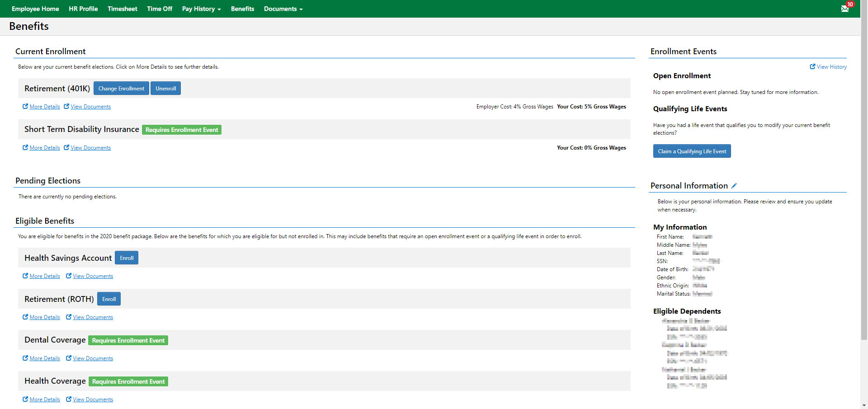Navigate to Time Off
The height and width of the screenshot is (409, 868).
point(160,9)
